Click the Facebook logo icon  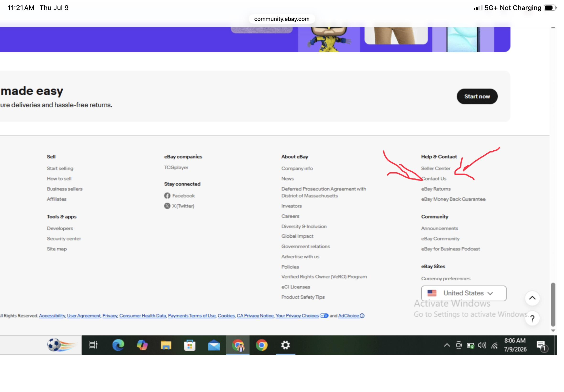(x=167, y=196)
